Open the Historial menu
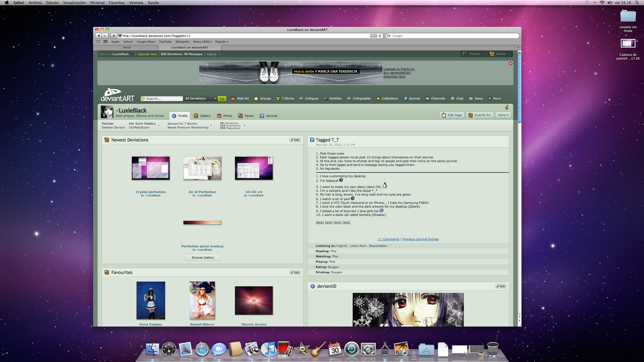This screenshot has width=644, height=362. pos(97,3)
